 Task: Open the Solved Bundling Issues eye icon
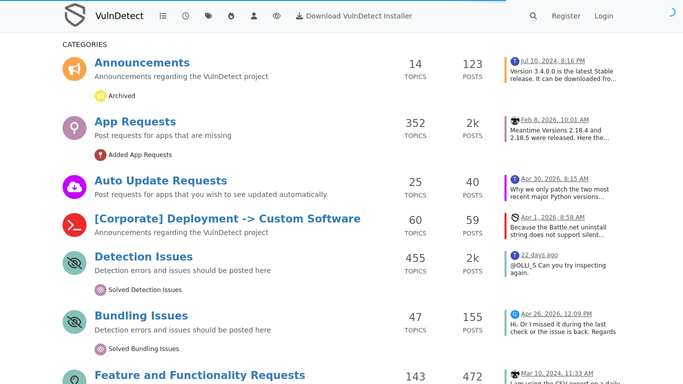tap(100, 349)
